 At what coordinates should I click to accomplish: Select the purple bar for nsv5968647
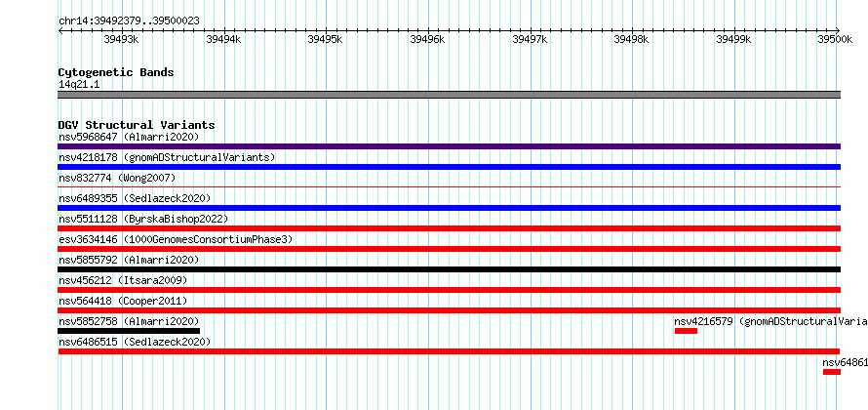[449, 146]
